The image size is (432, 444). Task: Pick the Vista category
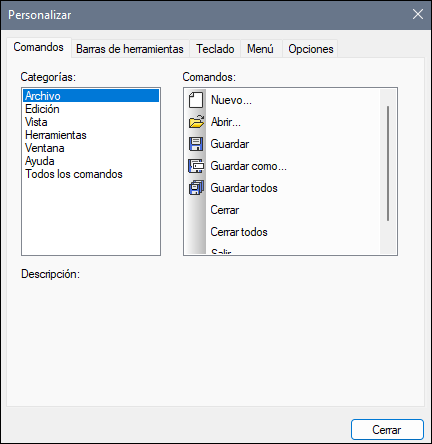91,122
